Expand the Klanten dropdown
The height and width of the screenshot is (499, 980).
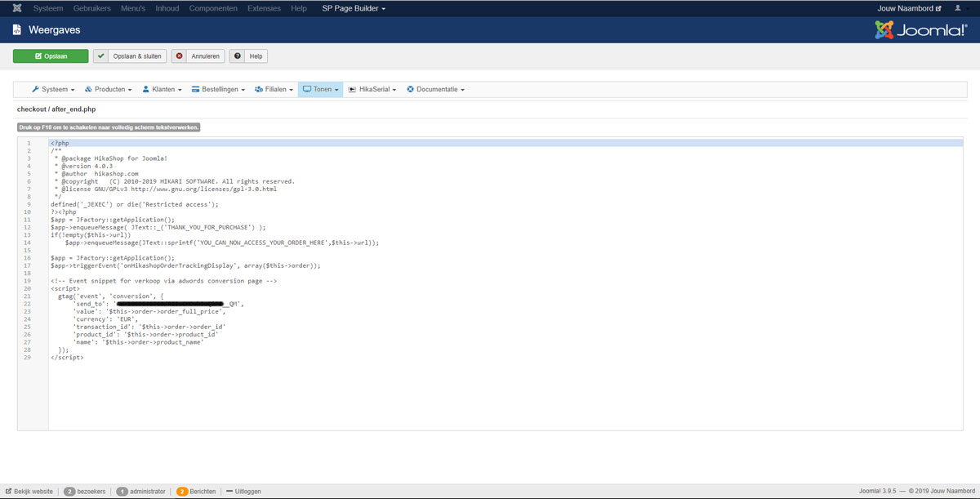[x=162, y=89]
